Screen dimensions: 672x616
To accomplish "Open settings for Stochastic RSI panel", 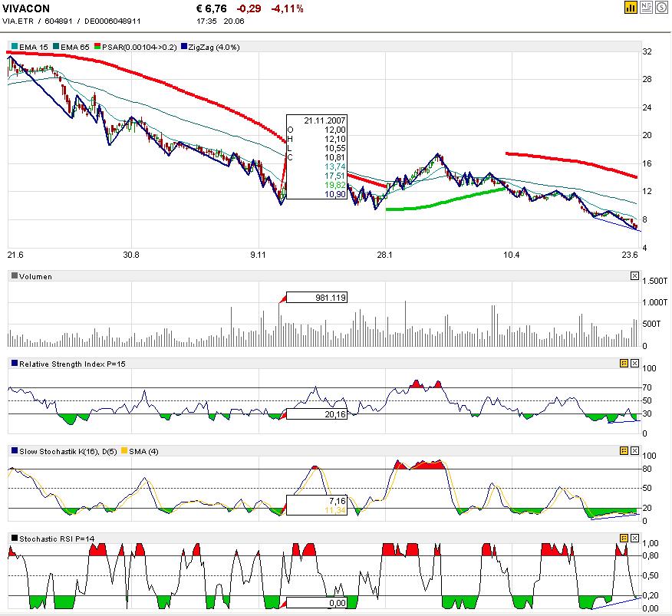I will coord(624,539).
